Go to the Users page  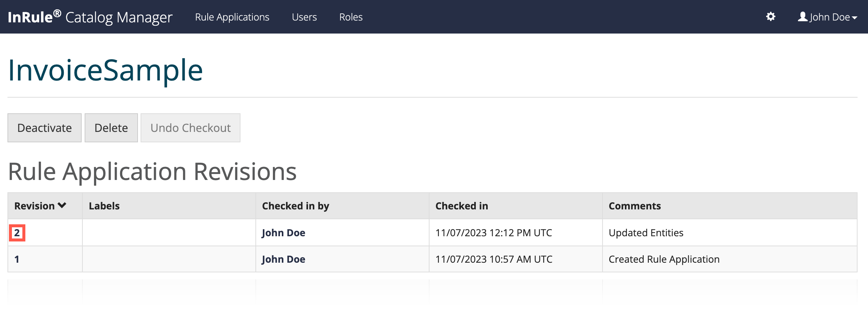pyautogui.click(x=304, y=17)
